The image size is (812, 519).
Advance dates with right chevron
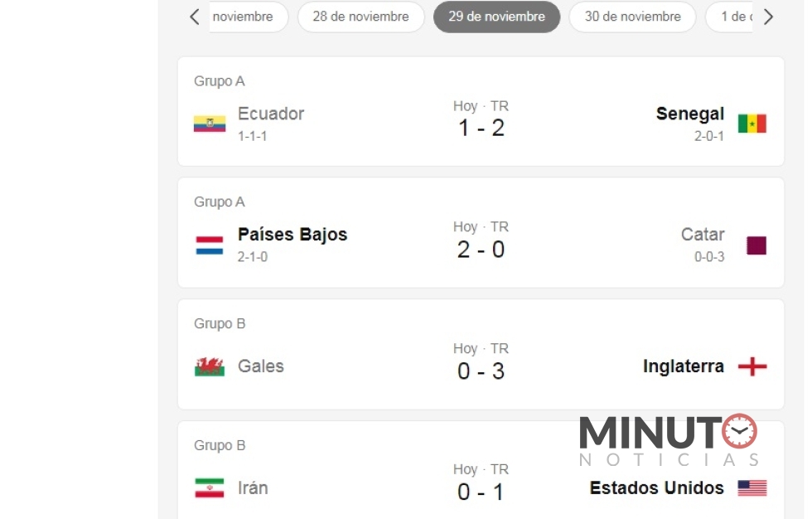click(x=768, y=17)
